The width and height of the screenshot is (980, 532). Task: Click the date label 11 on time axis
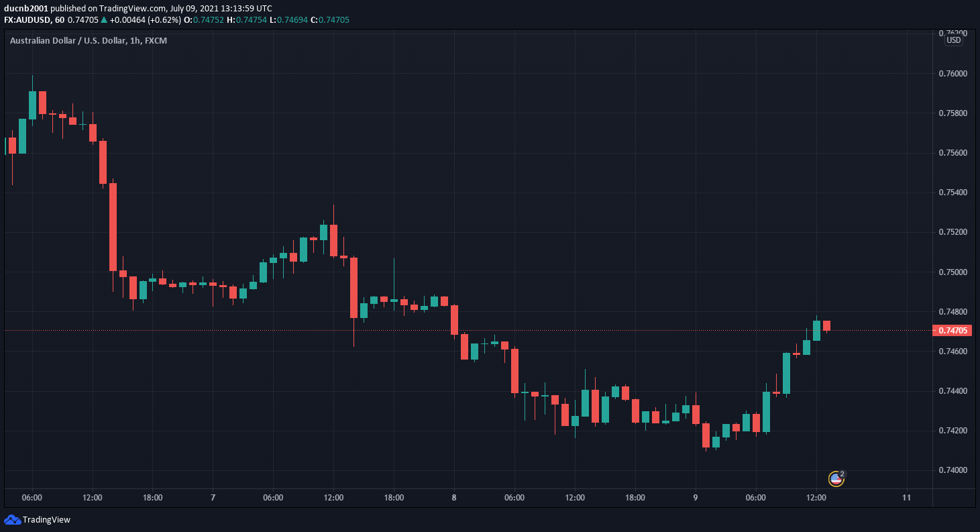pyautogui.click(x=907, y=498)
